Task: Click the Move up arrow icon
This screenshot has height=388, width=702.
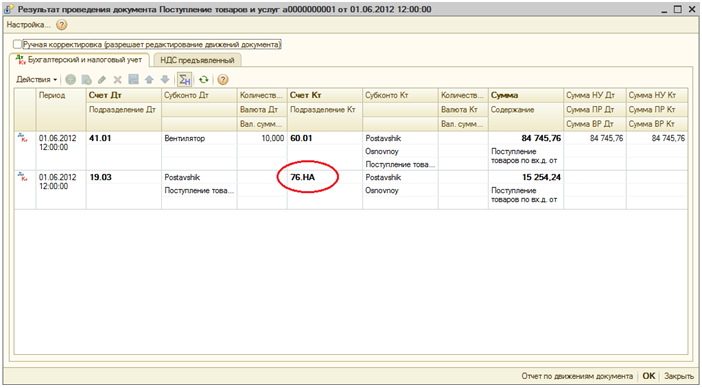Action: [149, 80]
